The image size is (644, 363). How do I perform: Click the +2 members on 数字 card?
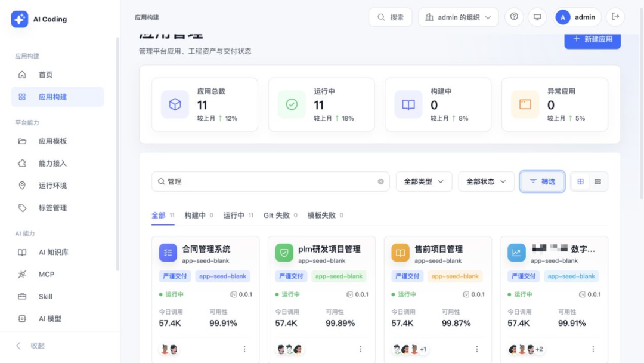539,349
